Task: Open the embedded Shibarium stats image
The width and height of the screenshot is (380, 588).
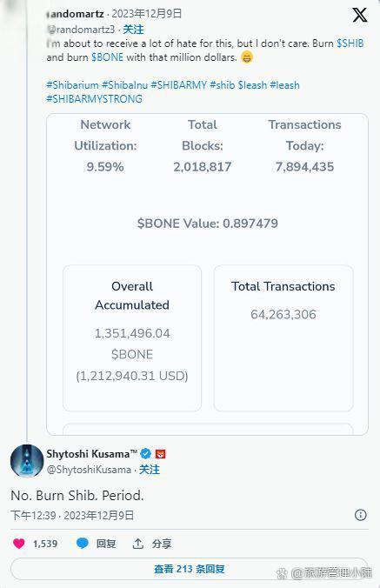Action: 207,274
